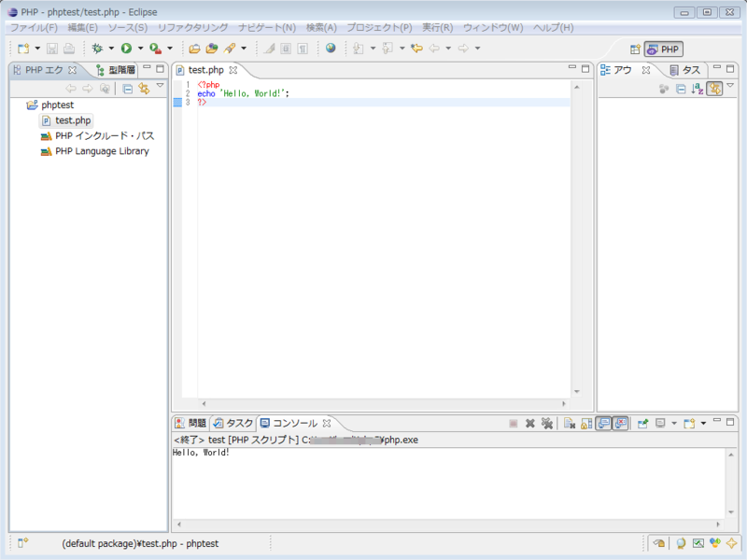The height and width of the screenshot is (560, 747).
Task: Open the External Tools dropdown arrow
Action: 170,49
